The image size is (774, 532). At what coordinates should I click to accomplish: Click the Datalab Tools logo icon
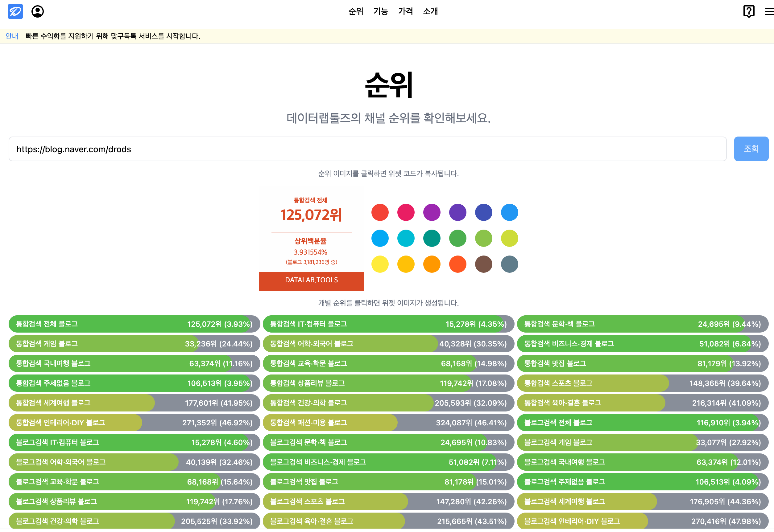(15, 11)
